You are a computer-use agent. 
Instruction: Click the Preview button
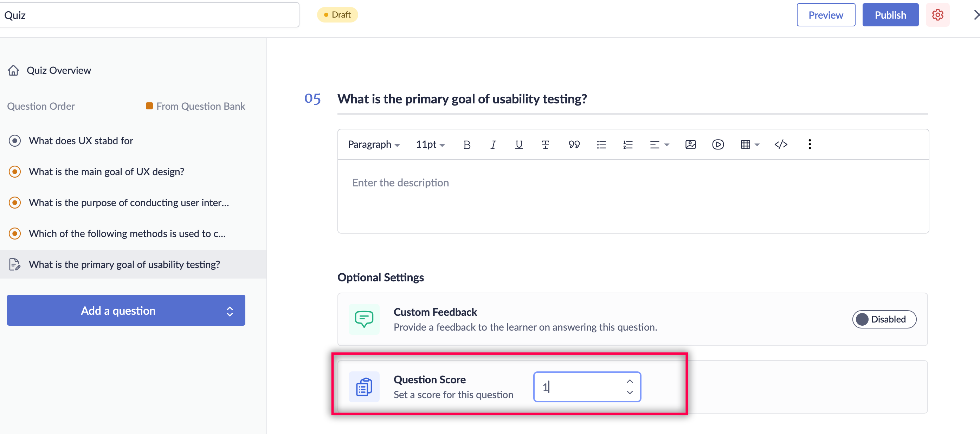click(826, 15)
